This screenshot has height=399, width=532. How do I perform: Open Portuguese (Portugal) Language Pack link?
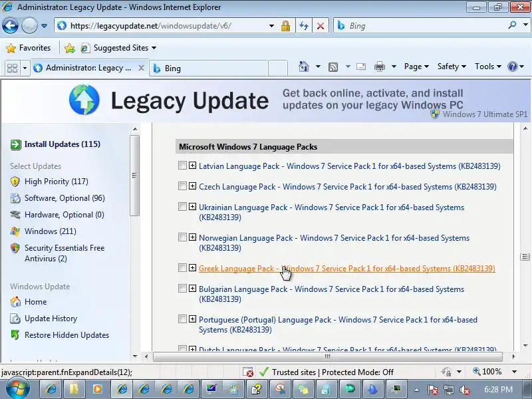[338, 325]
